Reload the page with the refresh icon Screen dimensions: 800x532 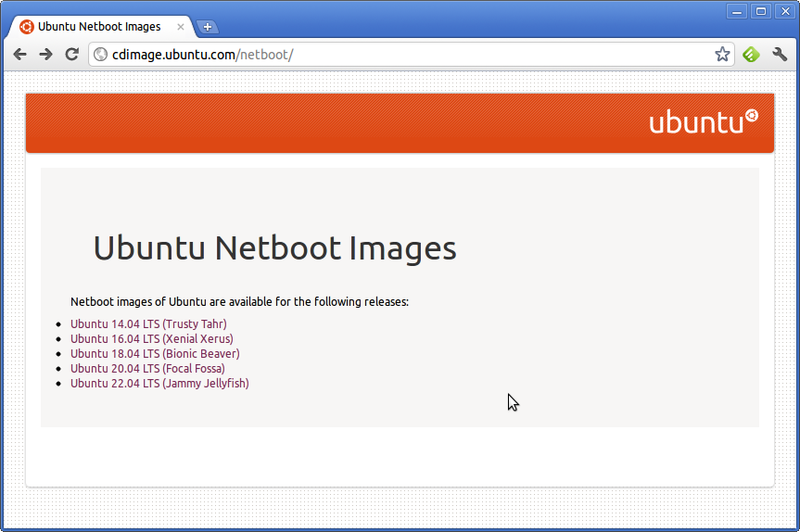pyautogui.click(x=72, y=54)
